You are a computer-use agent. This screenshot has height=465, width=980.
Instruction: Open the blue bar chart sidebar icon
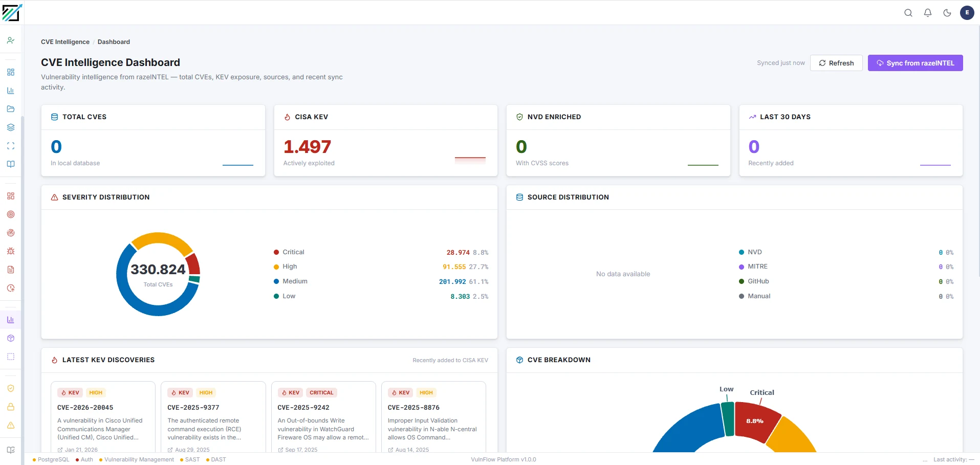(x=11, y=91)
